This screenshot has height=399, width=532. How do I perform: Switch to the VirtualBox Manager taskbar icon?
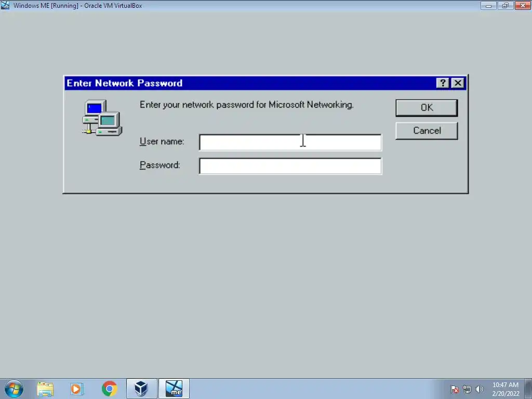coord(141,389)
